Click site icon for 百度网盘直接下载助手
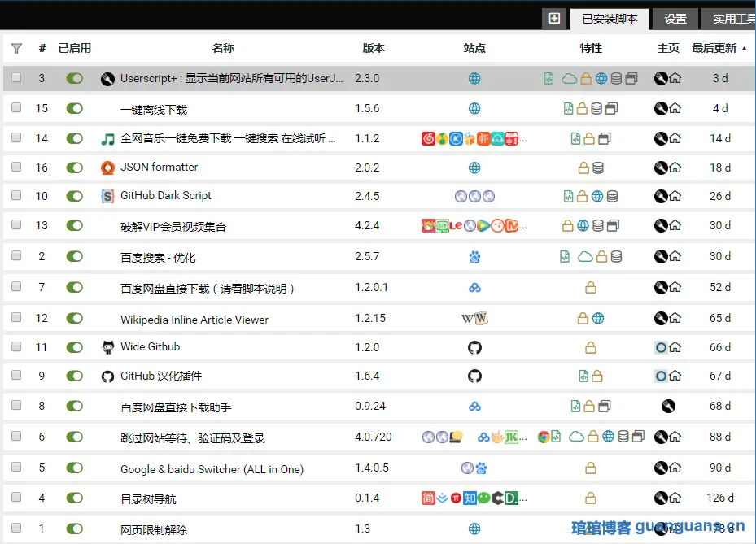Screen dimensions: 756x544 point(474,407)
